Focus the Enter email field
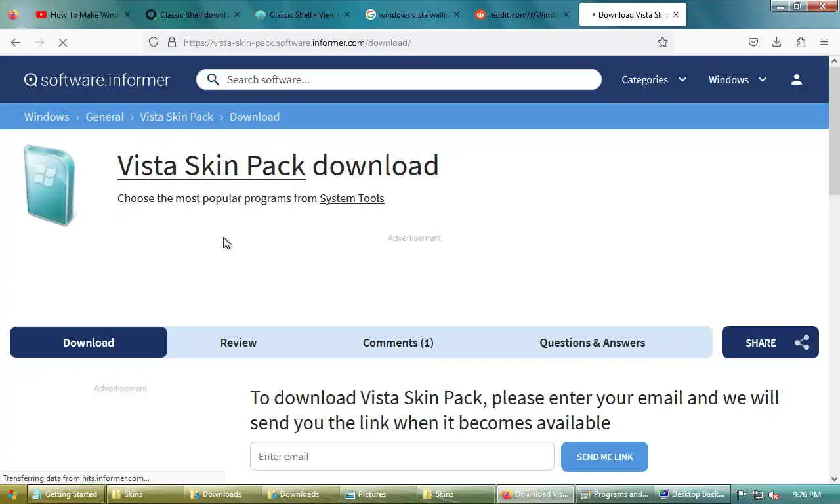 pos(402,457)
